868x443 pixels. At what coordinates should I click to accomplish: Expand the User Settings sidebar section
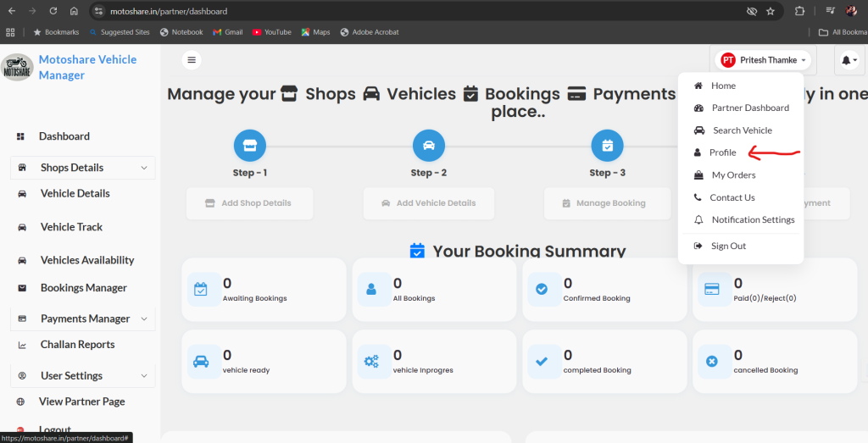[x=82, y=375]
